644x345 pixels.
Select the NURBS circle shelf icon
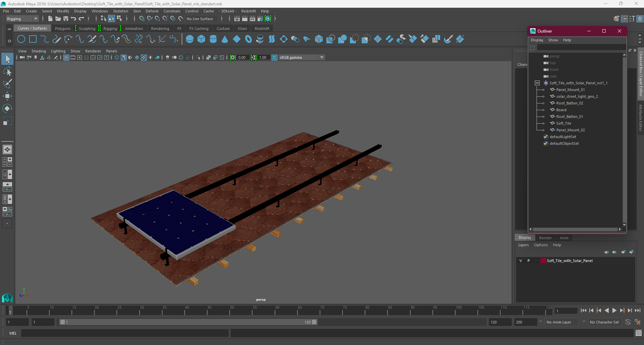21,39
